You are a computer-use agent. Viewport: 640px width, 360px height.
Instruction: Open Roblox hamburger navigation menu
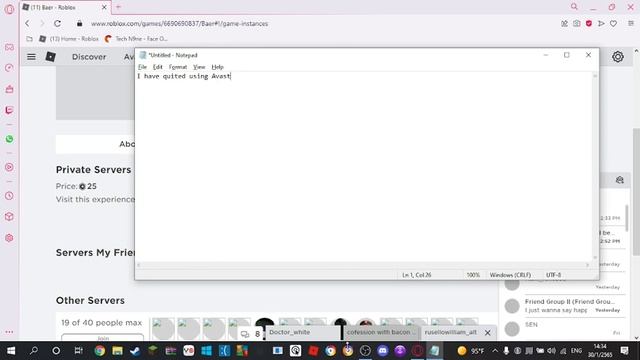click(x=31, y=57)
